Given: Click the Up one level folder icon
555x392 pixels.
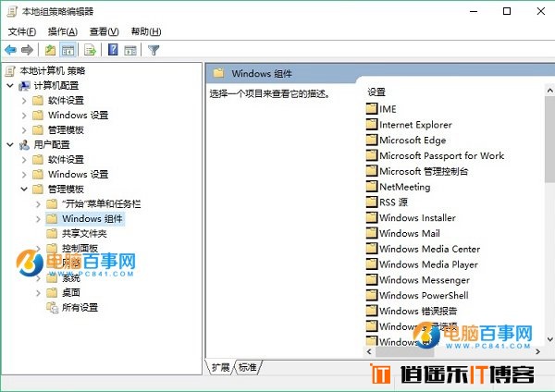Looking at the screenshot, I should (x=50, y=50).
